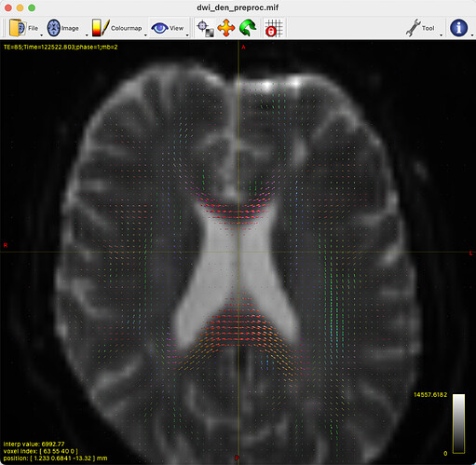The height and width of the screenshot is (465, 476).
Task: Open the Tool wrench icon
Action: point(414,28)
